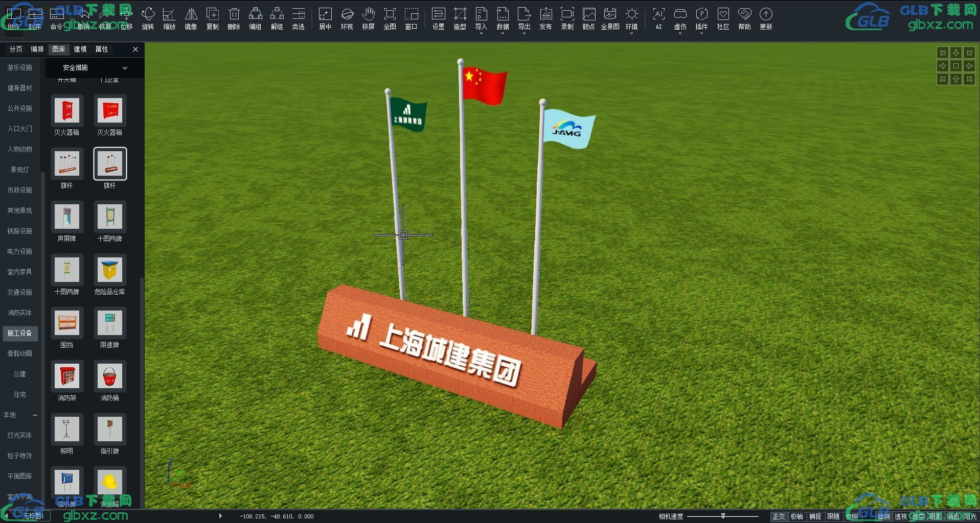Toggle 阳光 (sunlight) in status bar

(970, 516)
